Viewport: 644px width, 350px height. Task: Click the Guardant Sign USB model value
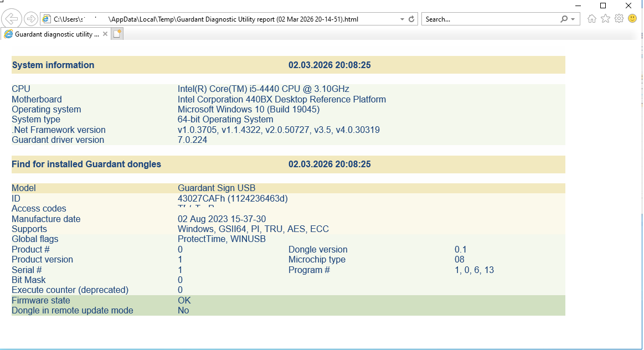pos(217,188)
